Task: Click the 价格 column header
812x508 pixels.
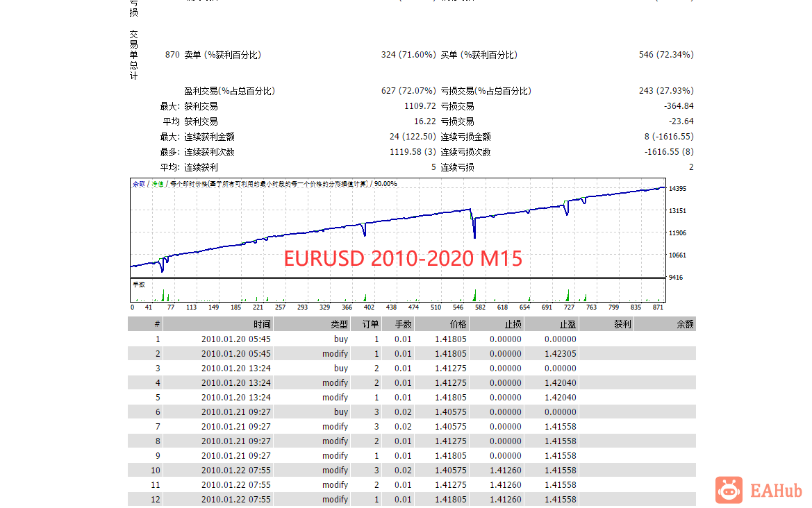Action: tap(442, 324)
